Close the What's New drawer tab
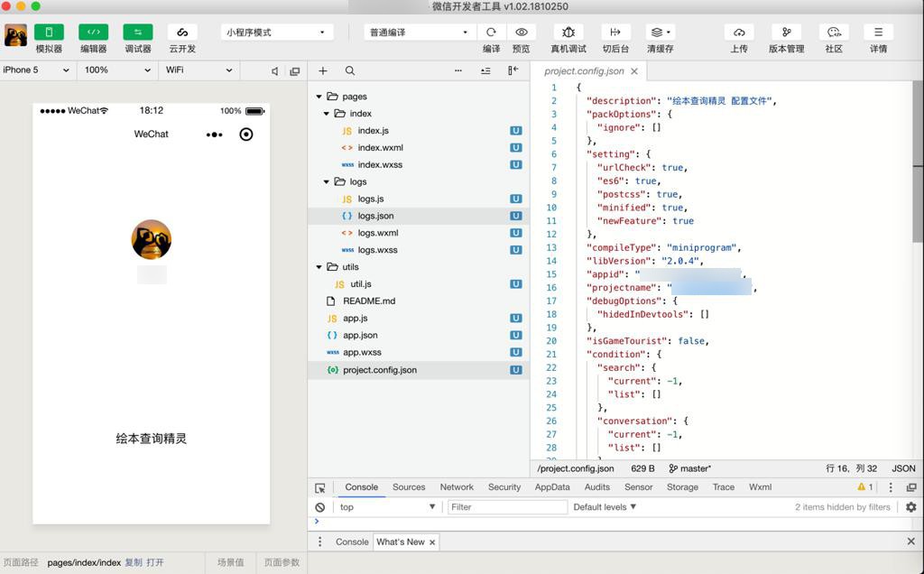This screenshot has width=924, height=574. 432,542
